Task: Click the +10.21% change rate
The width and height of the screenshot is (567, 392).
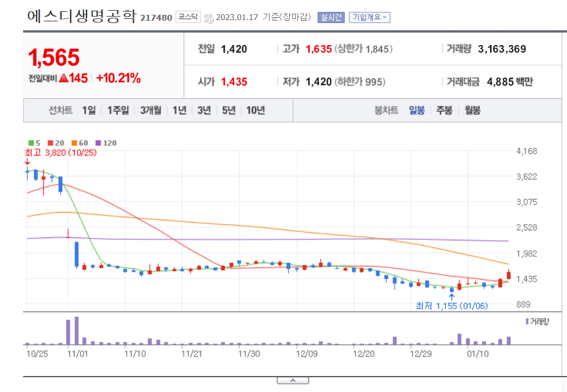Action: (x=118, y=78)
